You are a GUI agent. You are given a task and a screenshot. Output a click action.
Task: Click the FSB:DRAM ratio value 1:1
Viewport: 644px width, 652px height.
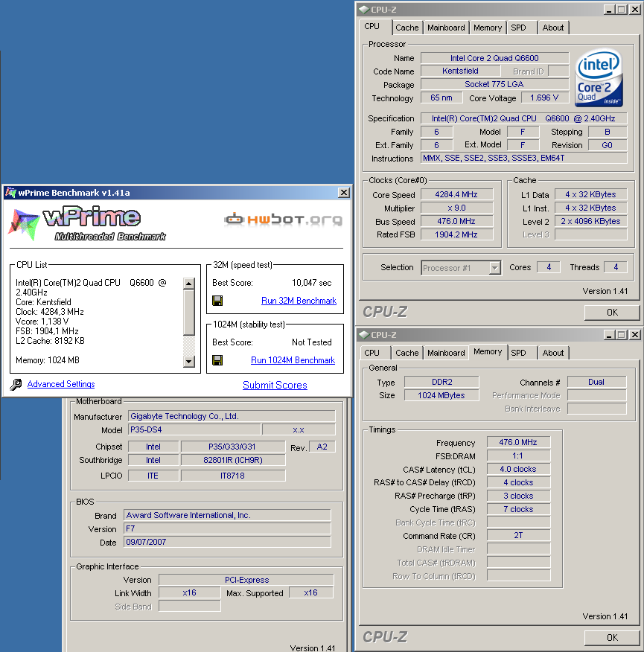point(518,456)
